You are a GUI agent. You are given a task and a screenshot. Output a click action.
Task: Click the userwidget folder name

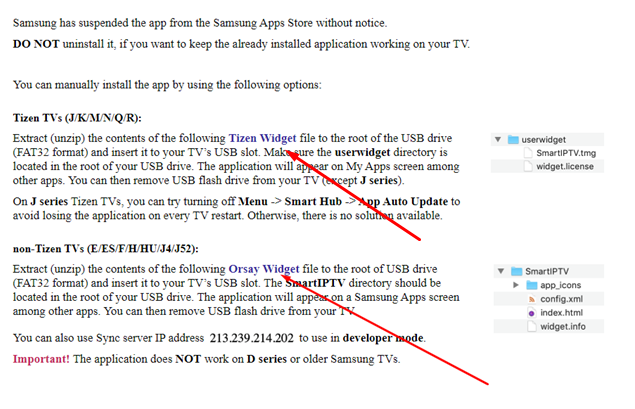543,140
